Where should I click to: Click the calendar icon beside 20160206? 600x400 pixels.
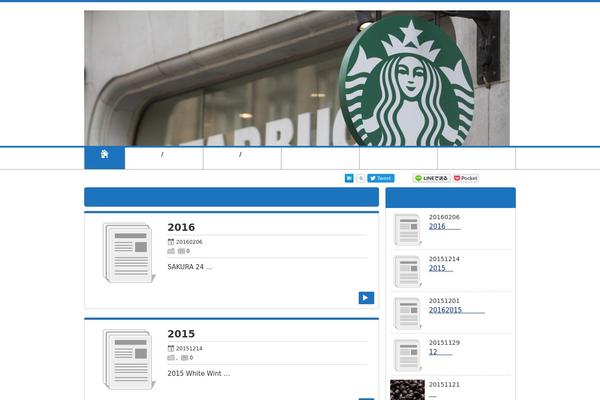click(x=171, y=242)
